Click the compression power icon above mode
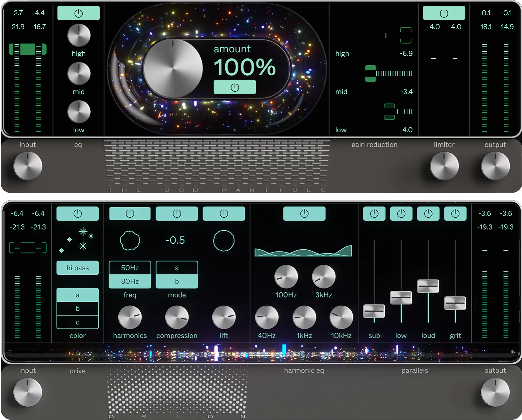Viewport: 522px width, 420px height. tap(177, 214)
